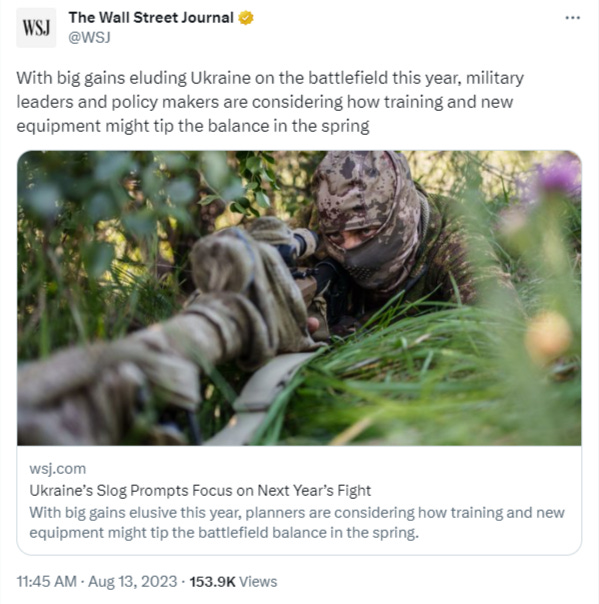Image resolution: width=599 pixels, height=604 pixels.
Task: Open the sniper soldier article image
Action: (x=299, y=298)
